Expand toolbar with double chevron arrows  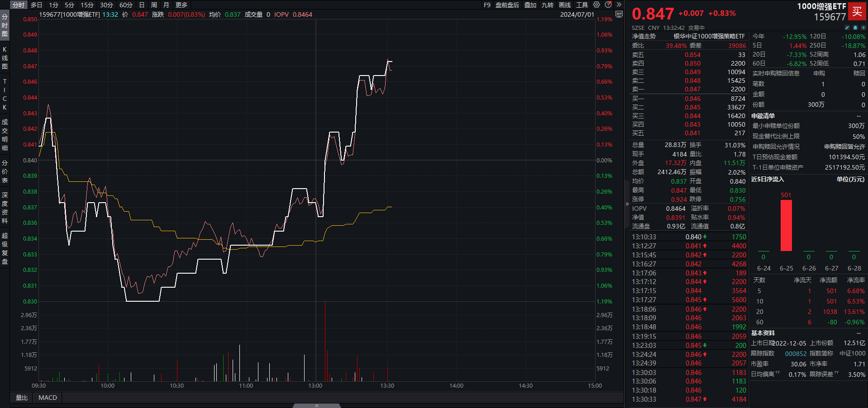619,5
